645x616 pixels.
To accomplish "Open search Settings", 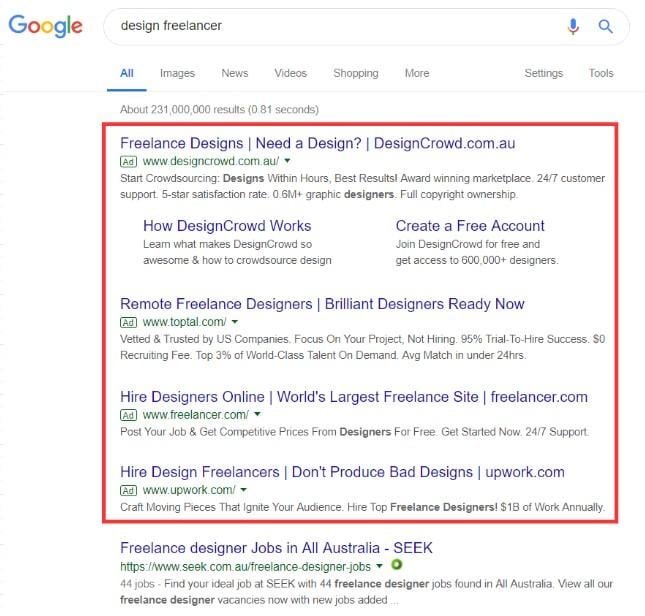I will 543,73.
